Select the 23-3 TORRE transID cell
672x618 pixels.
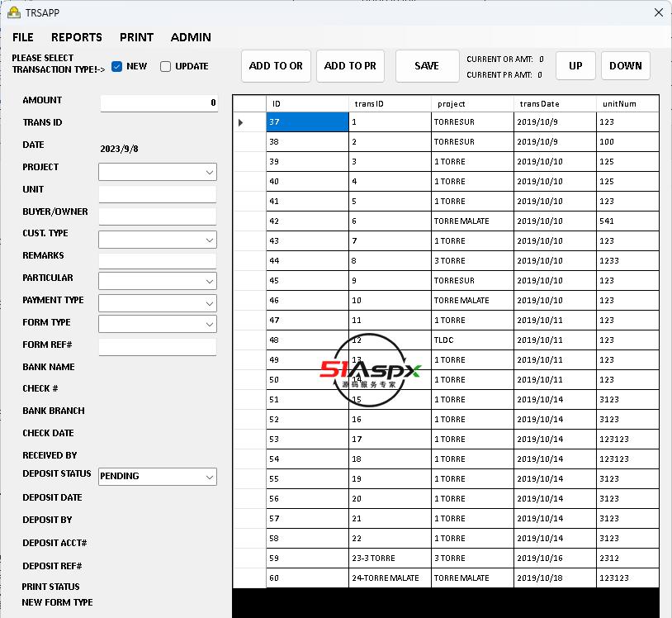tap(390, 559)
